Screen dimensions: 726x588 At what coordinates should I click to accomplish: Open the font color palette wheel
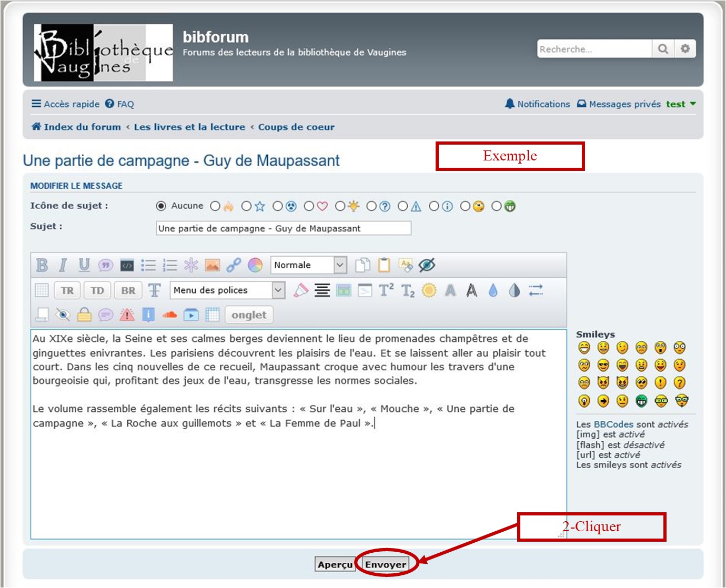pos(255,265)
